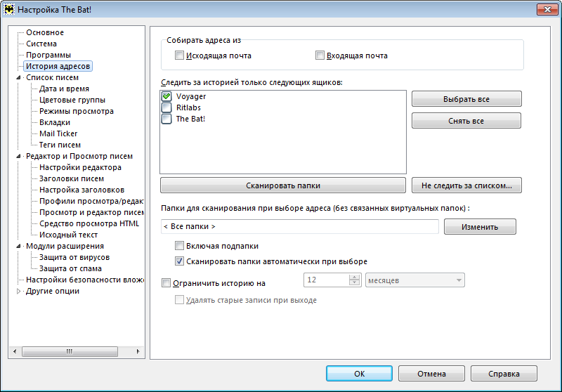Viewport: 562px width, 392px height.
Task: Select Программы in the settings tree
Action: [48, 55]
